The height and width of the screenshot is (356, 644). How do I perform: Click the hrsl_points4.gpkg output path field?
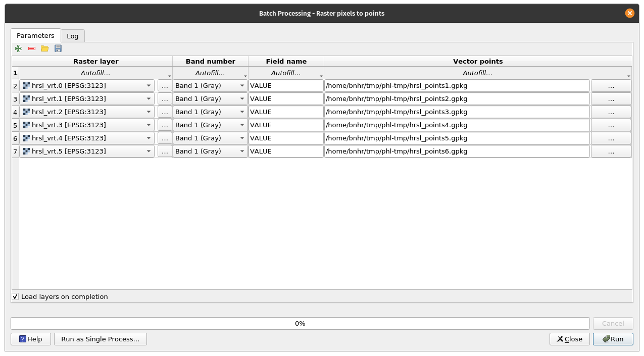[x=457, y=125]
